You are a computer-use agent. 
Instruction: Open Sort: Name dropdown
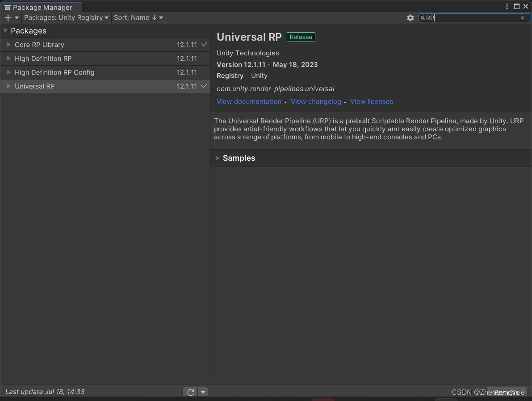click(138, 18)
